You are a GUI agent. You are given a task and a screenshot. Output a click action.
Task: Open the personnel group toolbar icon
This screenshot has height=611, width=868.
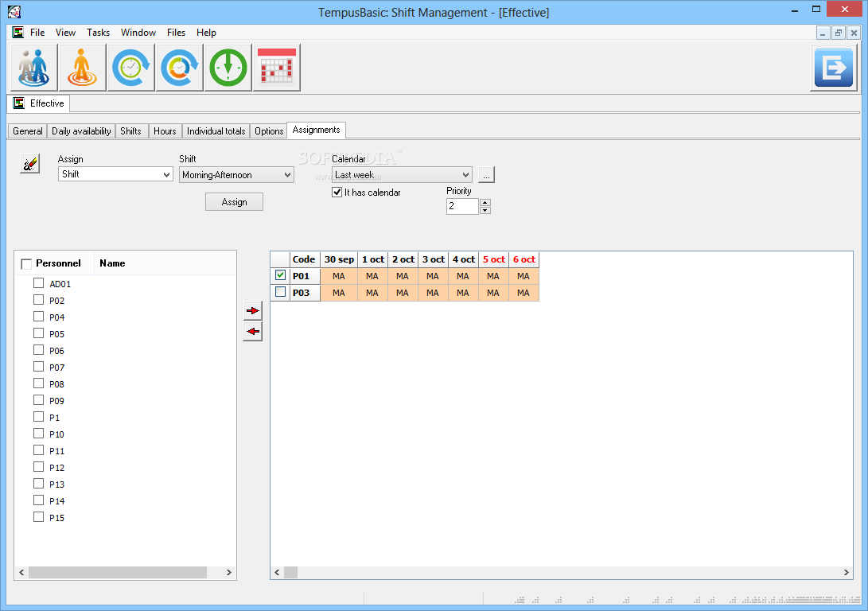(33, 68)
